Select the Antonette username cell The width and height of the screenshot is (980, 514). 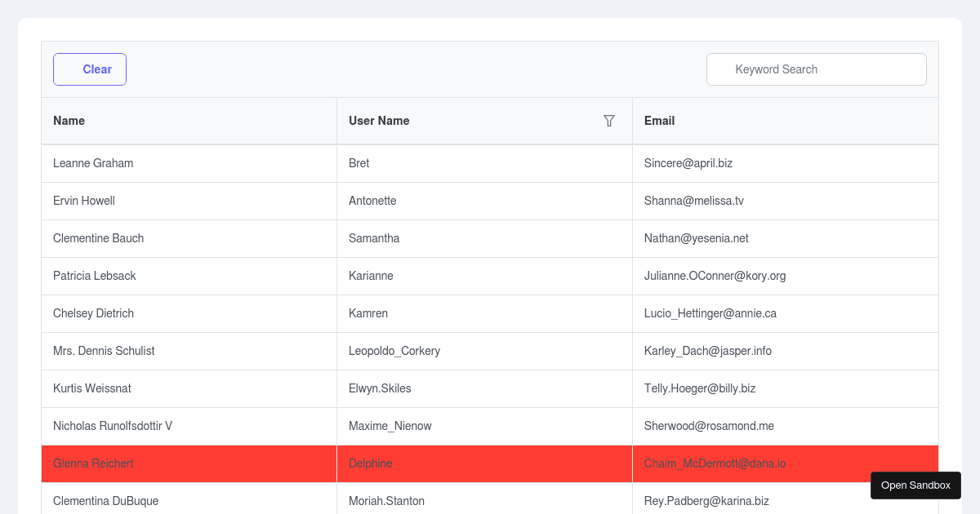pos(372,201)
